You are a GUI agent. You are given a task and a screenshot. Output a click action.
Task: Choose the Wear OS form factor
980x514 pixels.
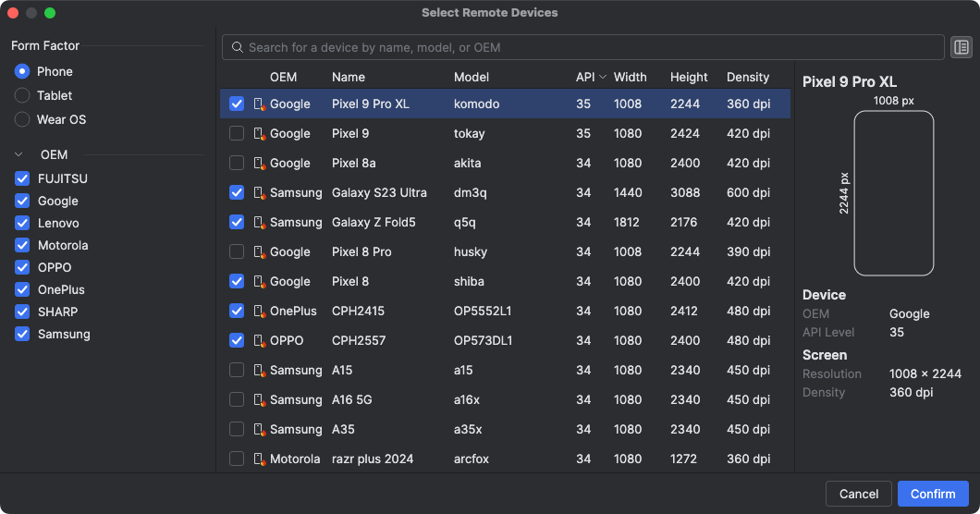coord(22,119)
